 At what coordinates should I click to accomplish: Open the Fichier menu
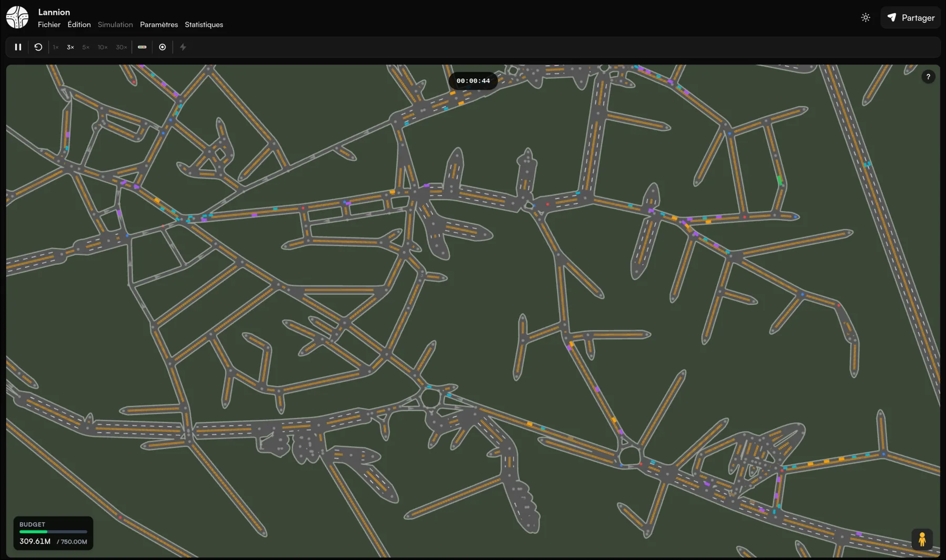pyautogui.click(x=49, y=25)
